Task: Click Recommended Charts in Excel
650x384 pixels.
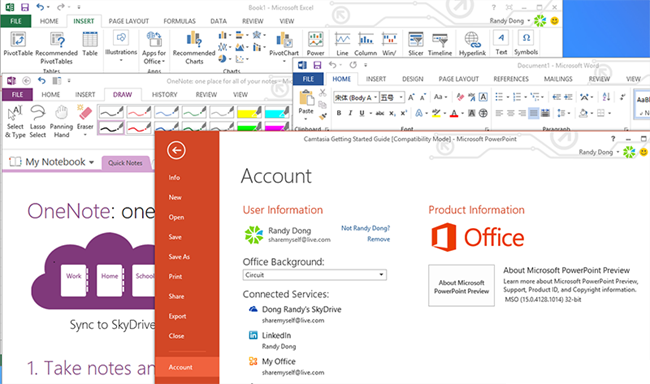Action: pyautogui.click(x=194, y=48)
